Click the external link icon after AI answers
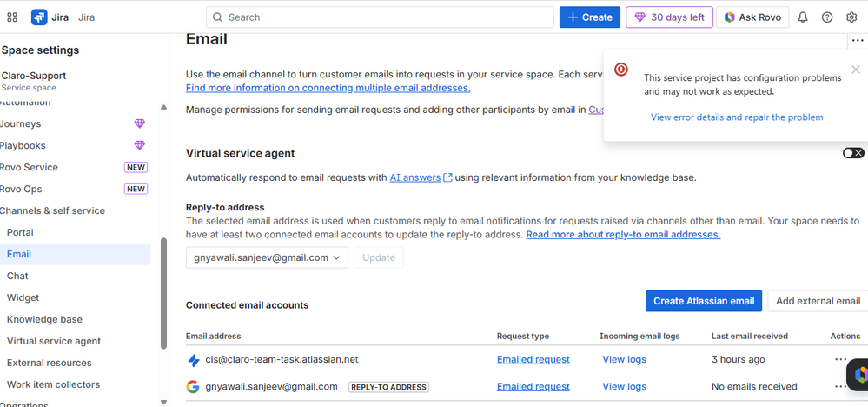This screenshot has width=868, height=407. pos(447,177)
